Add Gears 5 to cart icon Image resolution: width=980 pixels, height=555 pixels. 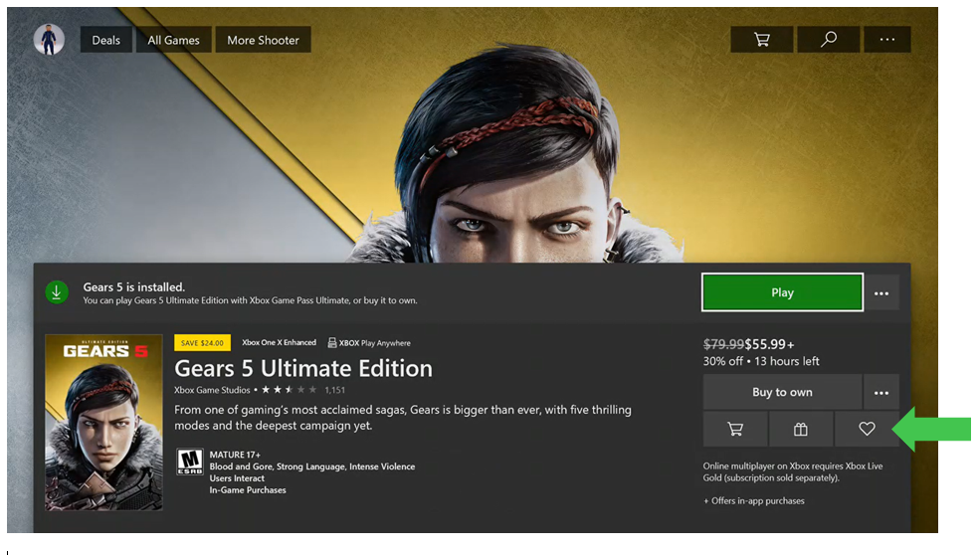tap(735, 429)
